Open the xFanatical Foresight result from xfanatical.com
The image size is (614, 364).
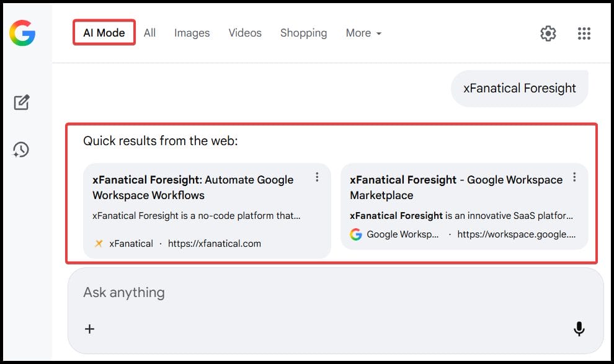coord(192,187)
